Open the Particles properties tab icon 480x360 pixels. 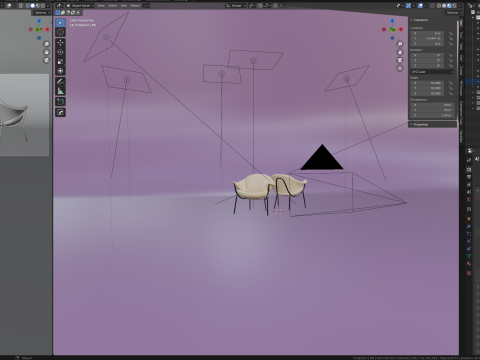point(469,234)
